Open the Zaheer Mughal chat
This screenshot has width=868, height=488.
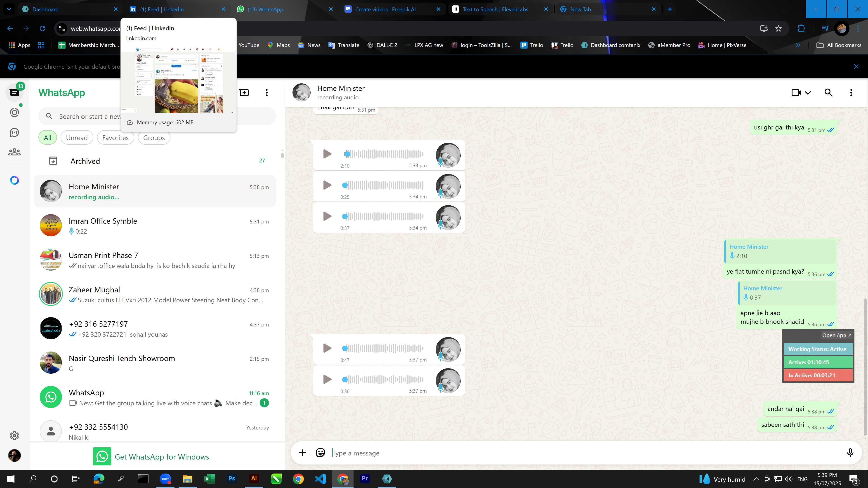tap(155, 294)
